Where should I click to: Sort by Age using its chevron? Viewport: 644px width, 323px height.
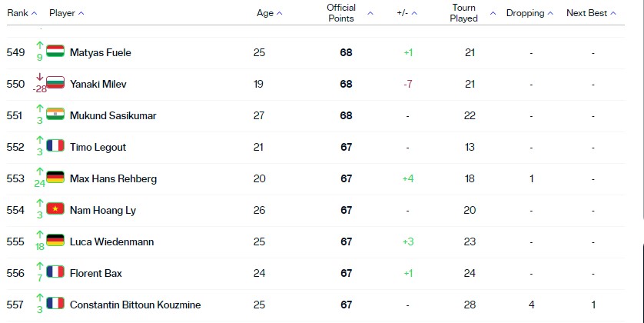[279, 14]
